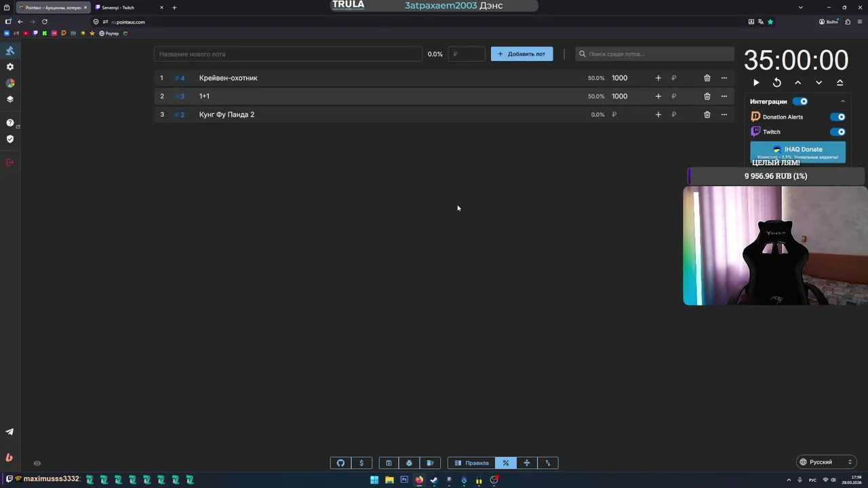Open the GitHub link in bottom toolbar
868x488 pixels.
point(340,463)
